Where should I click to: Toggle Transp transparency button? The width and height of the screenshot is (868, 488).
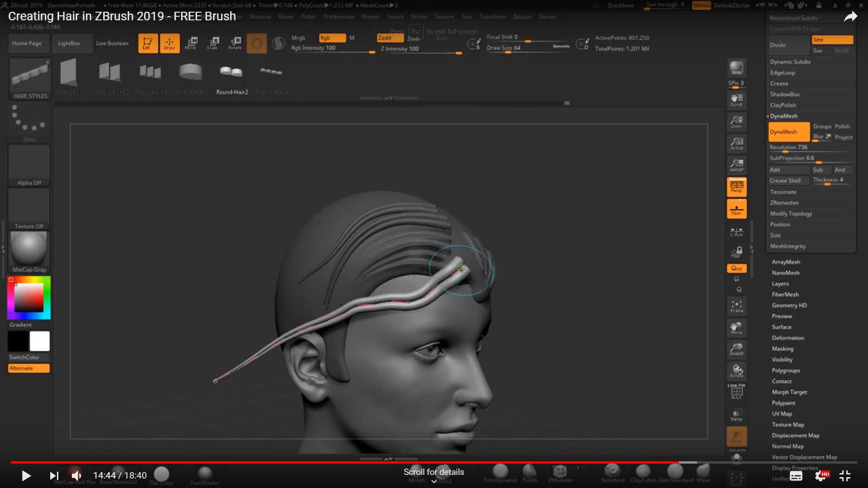(736, 415)
